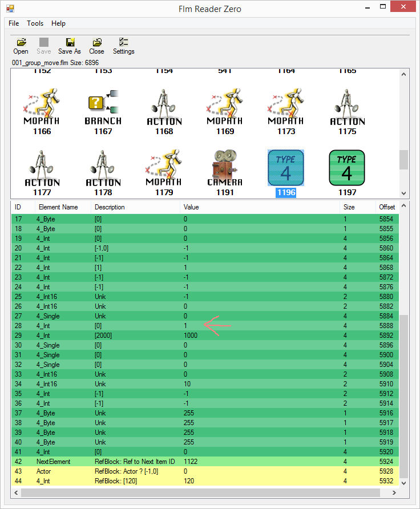Open the Tools menu

point(35,23)
